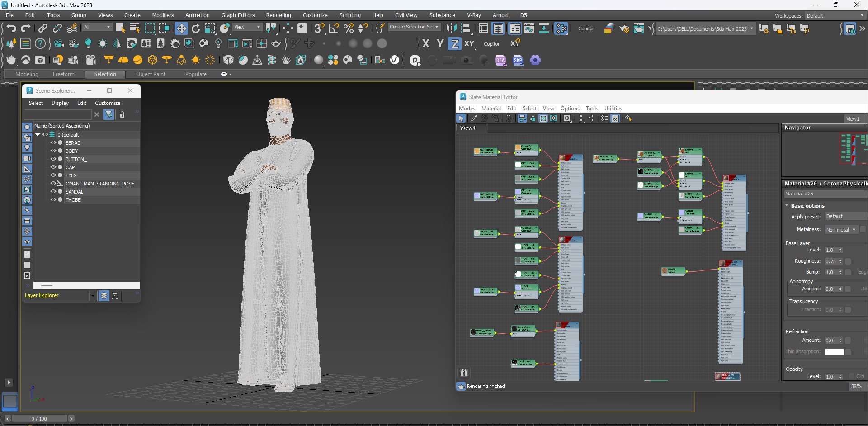Click the timeline slider at 0 / 100
The height and width of the screenshot is (426, 868).
click(x=39, y=419)
